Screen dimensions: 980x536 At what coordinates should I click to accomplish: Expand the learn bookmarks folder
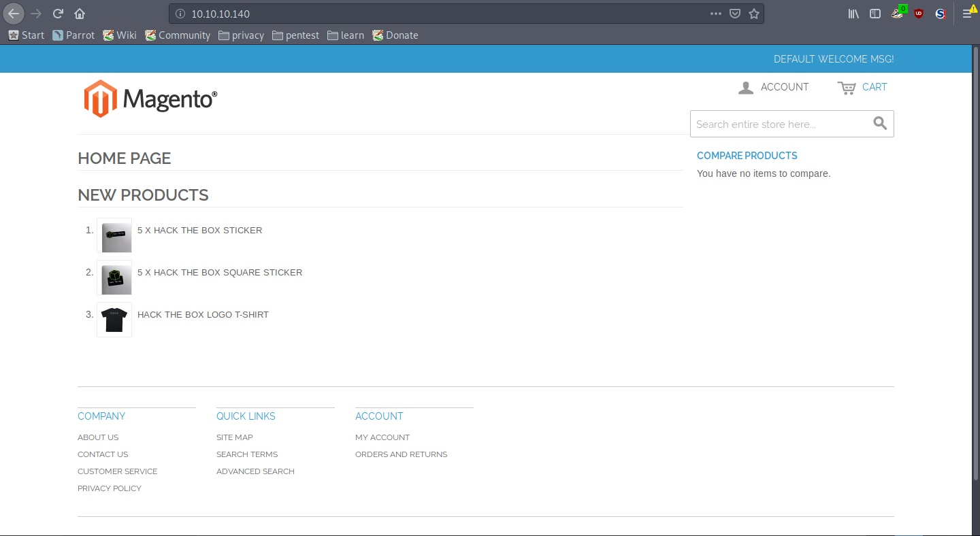tap(345, 35)
